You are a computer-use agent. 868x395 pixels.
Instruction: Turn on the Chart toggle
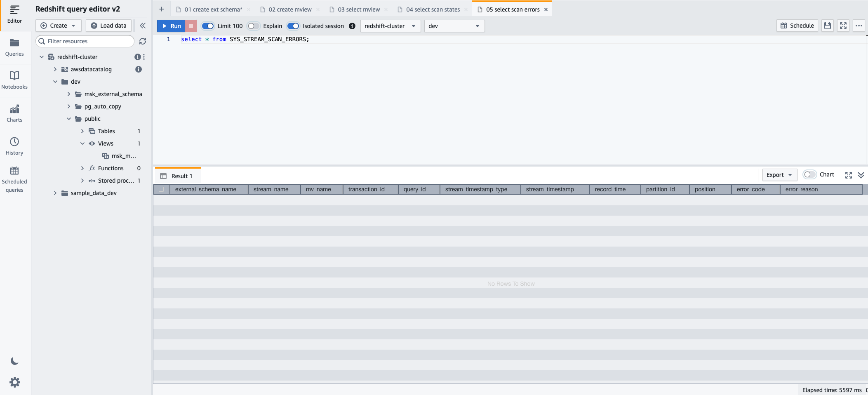809,174
